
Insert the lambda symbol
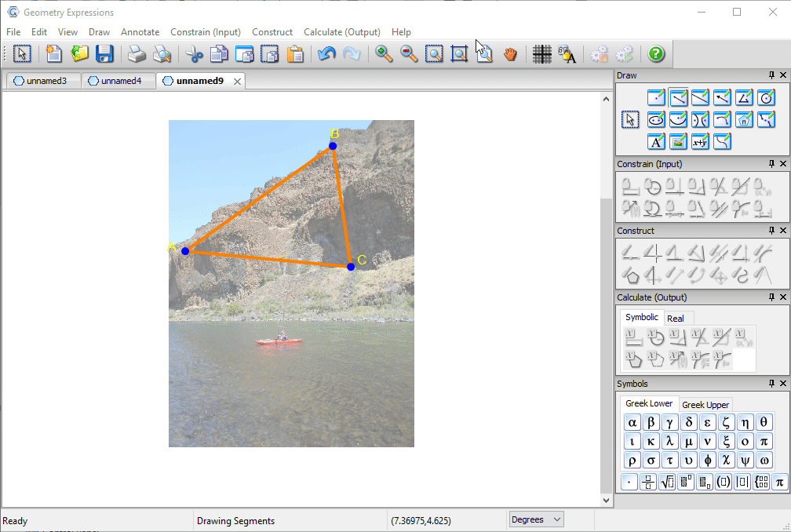click(x=669, y=441)
